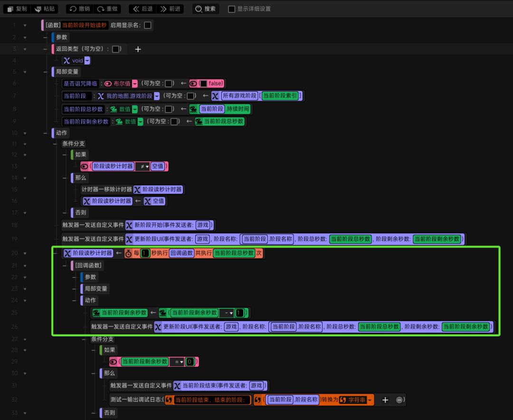Viewport: 513px width, 420px height.
Task: Click the plus icon beside 返回类型 row
Action: click(138, 49)
